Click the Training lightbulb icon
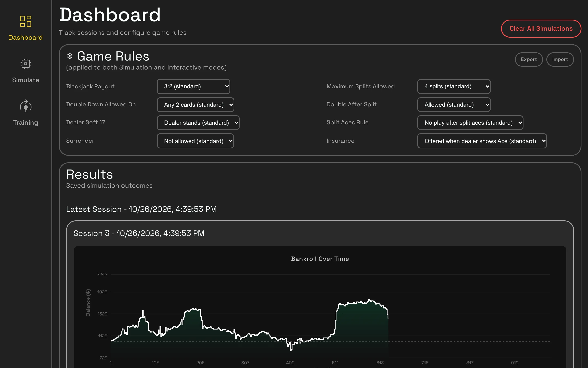This screenshot has height=368, width=588. click(26, 106)
